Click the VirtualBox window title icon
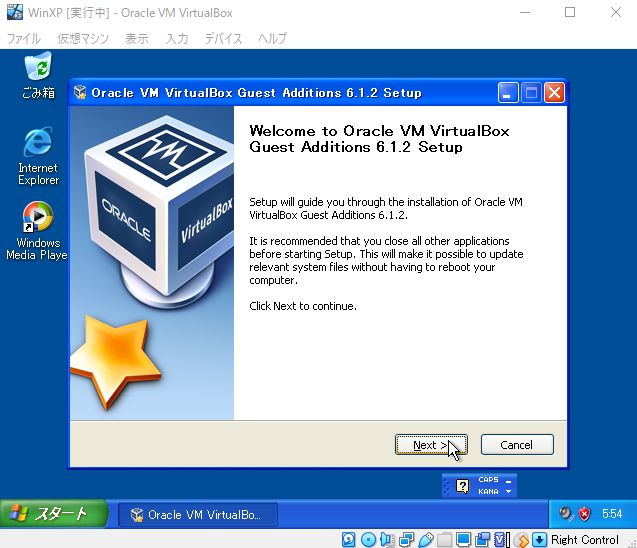This screenshot has width=637, height=548. (x=15, y=12)
